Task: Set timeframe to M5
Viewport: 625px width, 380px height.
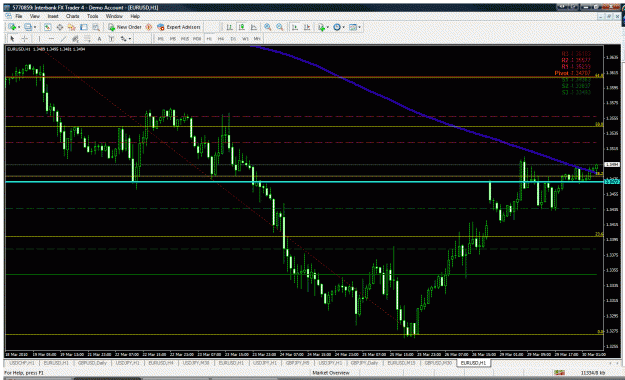Action: click(x=173, y=39)
